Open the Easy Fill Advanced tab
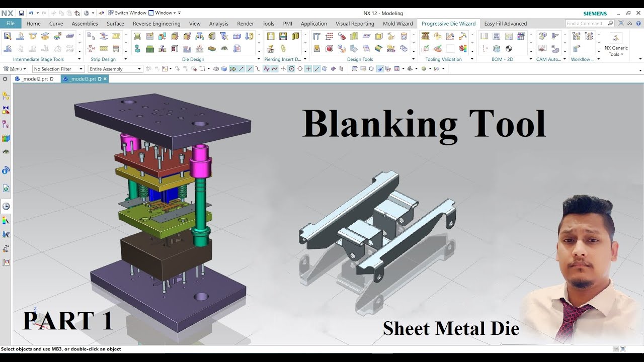Screen dimensions: 644x362 coord(505,24)
